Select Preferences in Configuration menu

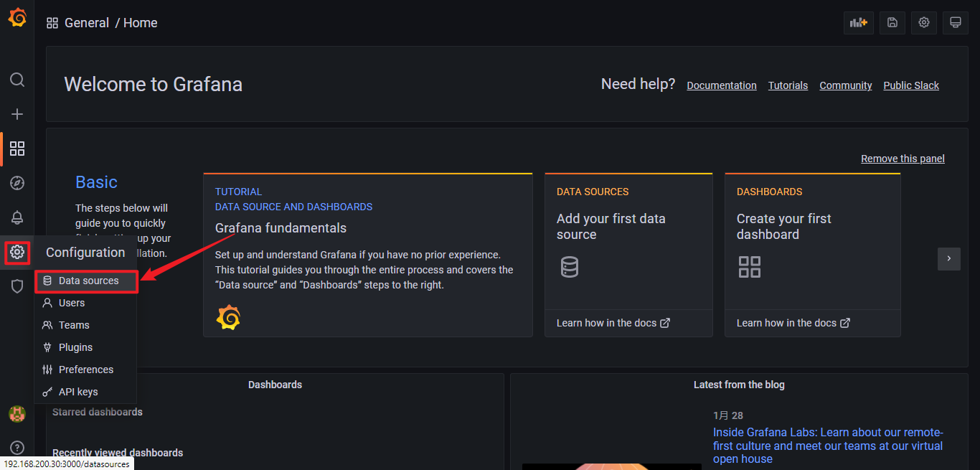point(86,370)
